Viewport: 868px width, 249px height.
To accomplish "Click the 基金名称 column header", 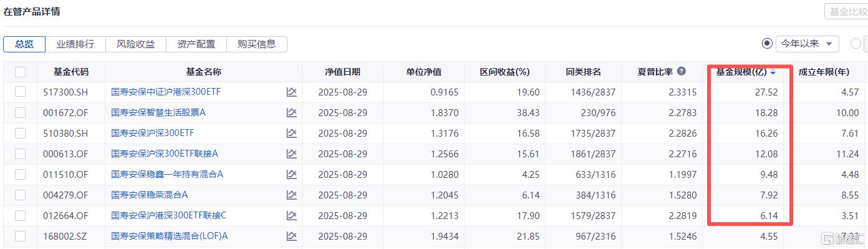I will pyautogui.click(x=203, y=72).
